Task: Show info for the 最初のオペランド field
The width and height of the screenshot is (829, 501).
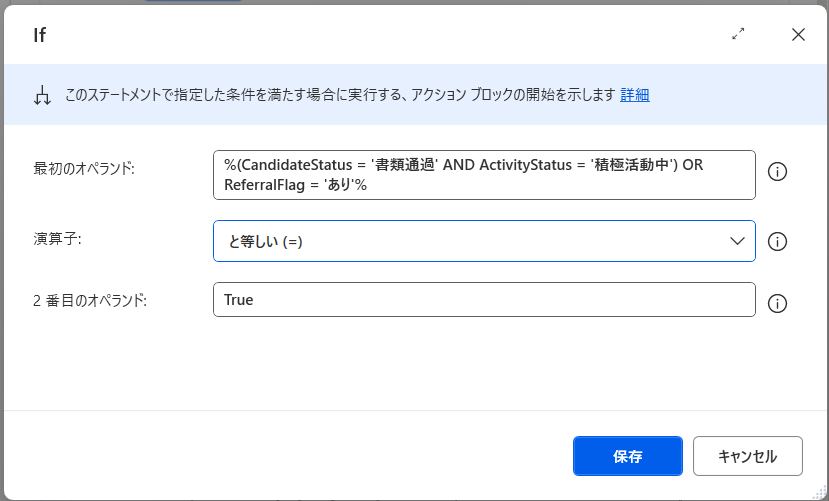Action: click(x=777, y=172)
